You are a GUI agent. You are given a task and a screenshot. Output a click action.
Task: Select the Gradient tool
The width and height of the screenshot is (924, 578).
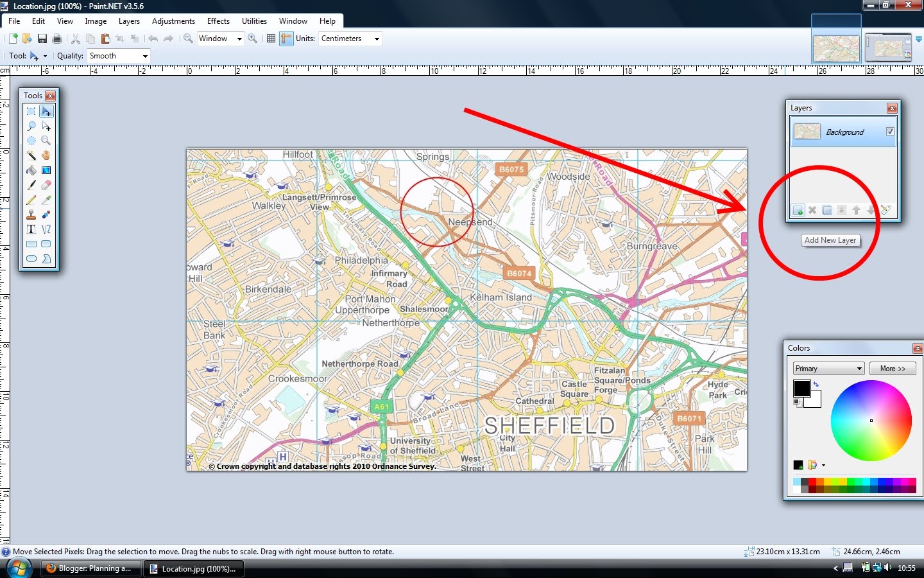46,170
